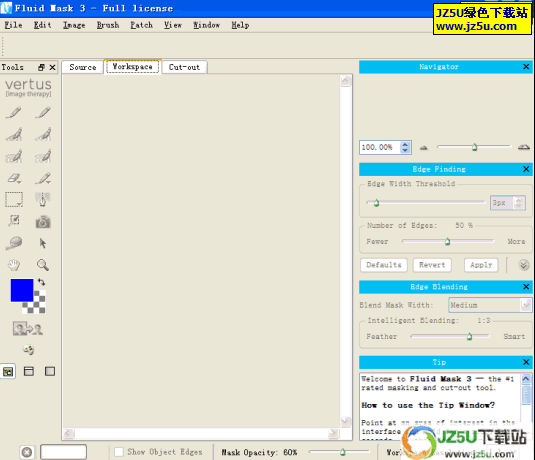Open the Image menu
The height and width of the screenshot is (460, 535).
(x=74, y=25)
